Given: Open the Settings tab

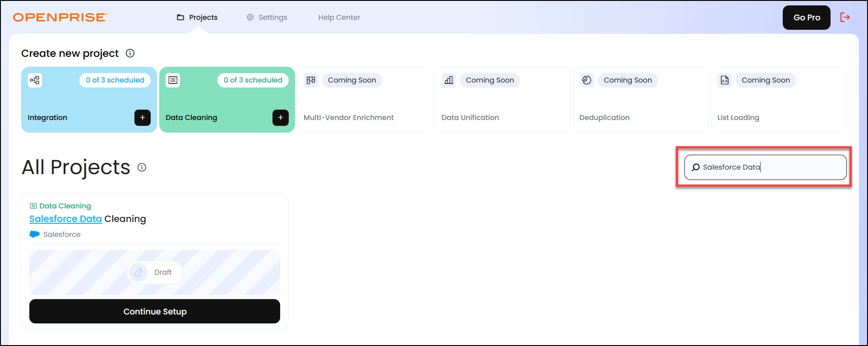Looking at the screenshot, I should 267,18.
